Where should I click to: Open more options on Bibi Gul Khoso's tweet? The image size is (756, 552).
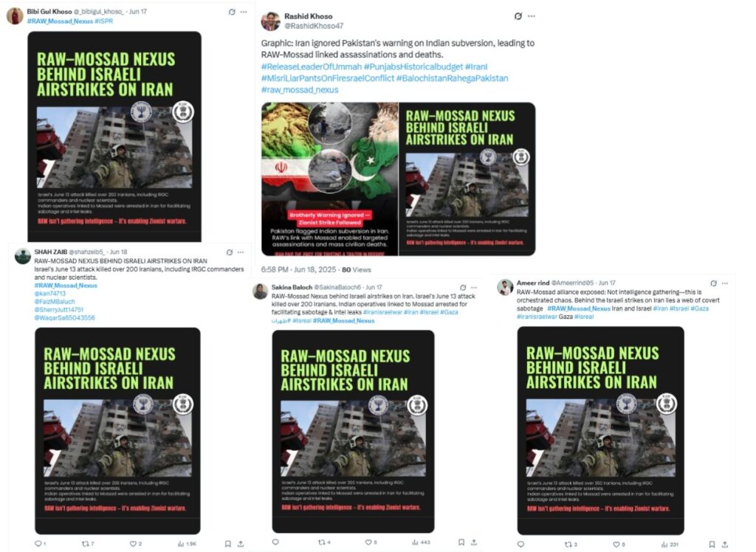[244, 12]
